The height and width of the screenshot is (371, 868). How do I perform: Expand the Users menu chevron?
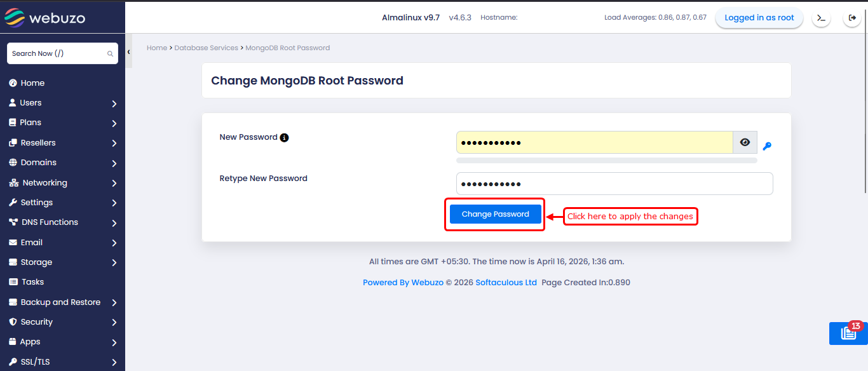coord(114,104)
